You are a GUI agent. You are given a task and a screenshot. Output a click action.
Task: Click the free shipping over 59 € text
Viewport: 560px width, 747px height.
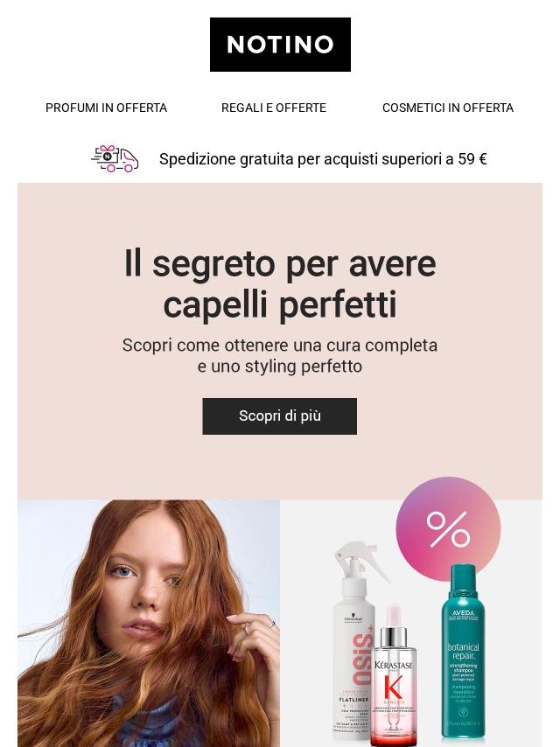(323, 159)
